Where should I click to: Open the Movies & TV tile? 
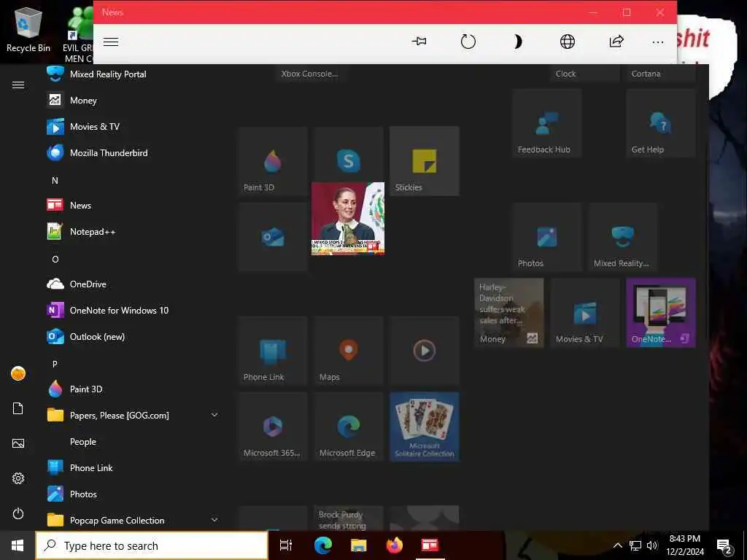point(585,313)
